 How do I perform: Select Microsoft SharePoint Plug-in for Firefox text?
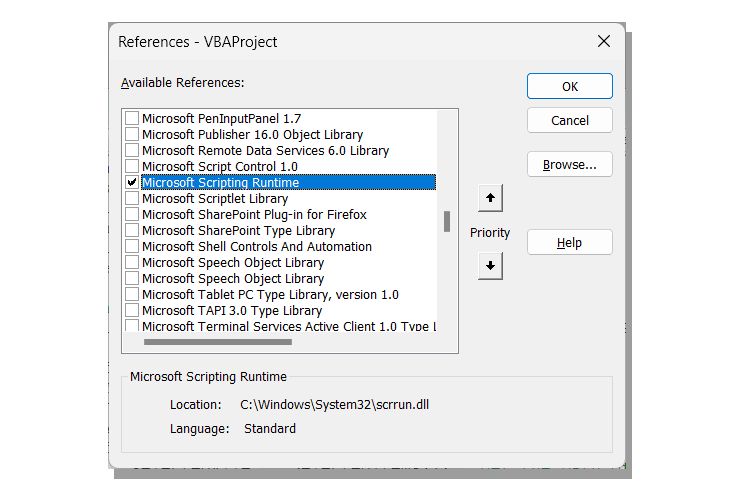pos(254,214)
